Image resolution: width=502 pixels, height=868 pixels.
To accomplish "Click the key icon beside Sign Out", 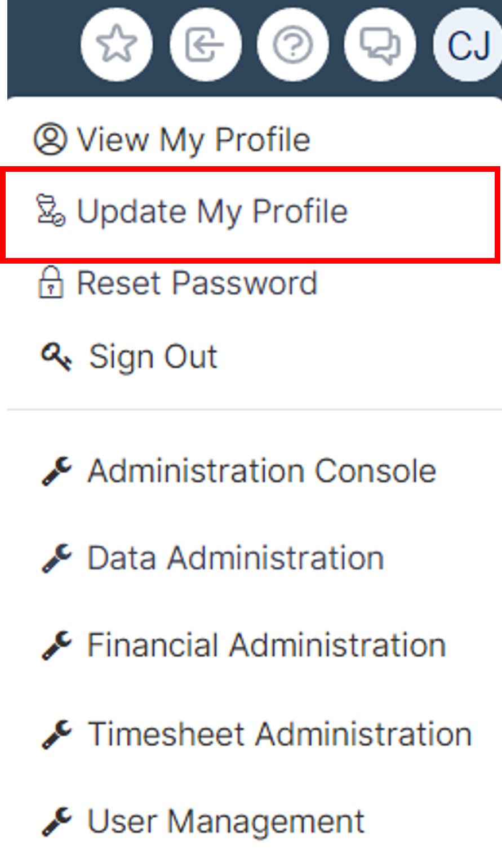I will [x=57, y=357].
